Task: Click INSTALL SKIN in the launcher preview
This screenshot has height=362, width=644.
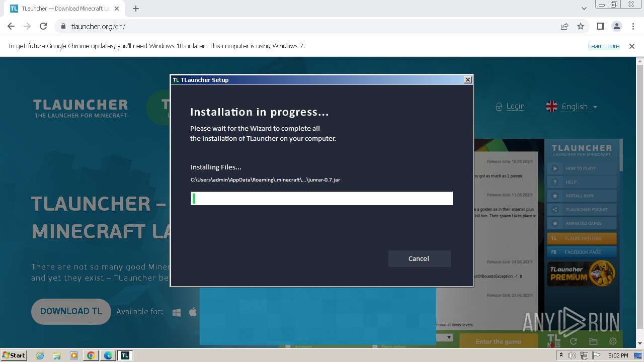Action: pos(582,196)
